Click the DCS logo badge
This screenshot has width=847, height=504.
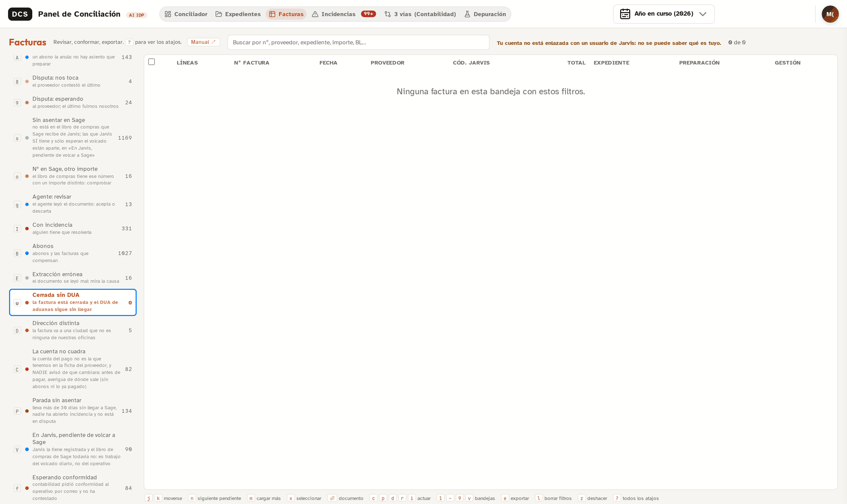coord(20,14)
